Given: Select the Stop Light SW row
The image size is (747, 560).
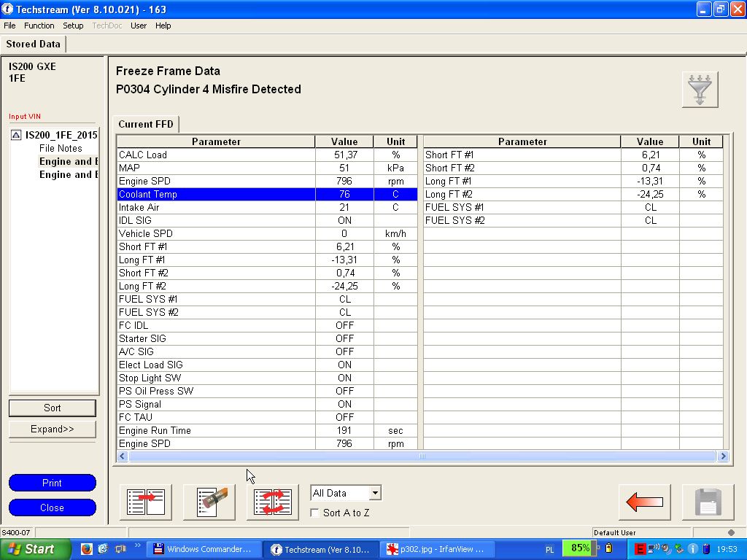Looking at the screenshot, I should coord(267,378).
